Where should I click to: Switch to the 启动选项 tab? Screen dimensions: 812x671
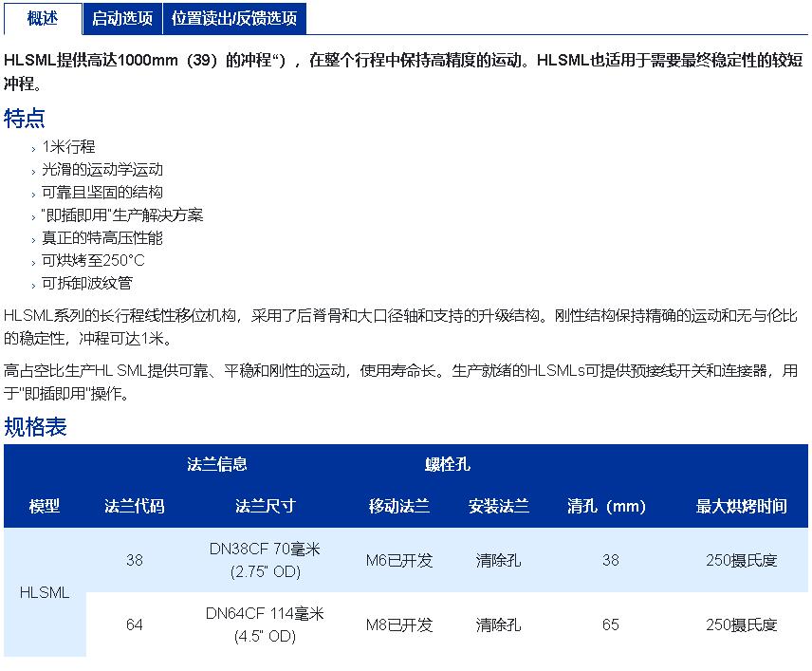coord(122,19)
